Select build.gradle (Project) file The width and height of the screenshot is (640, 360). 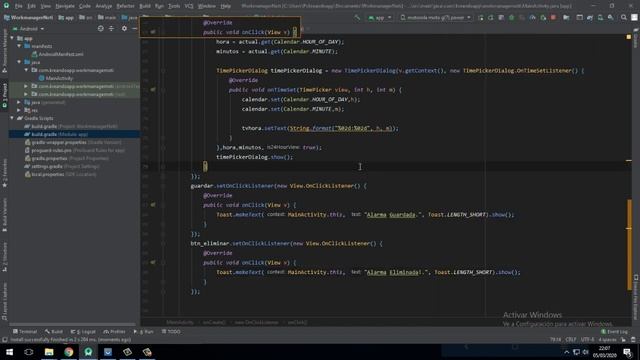71,127
